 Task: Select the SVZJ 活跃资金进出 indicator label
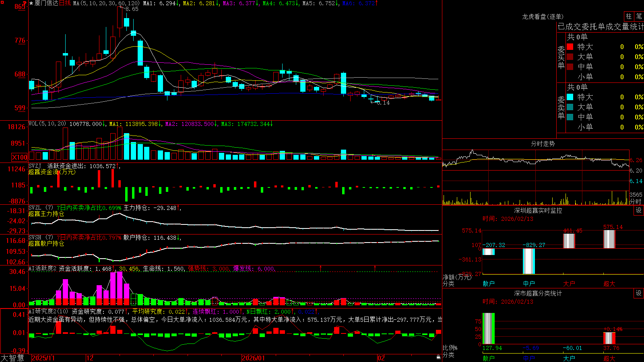coord(35,166)
